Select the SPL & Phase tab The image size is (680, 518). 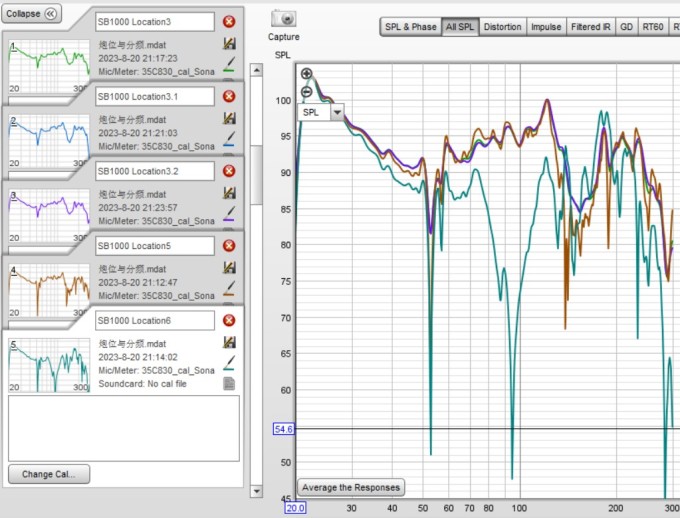coord(411,26)
